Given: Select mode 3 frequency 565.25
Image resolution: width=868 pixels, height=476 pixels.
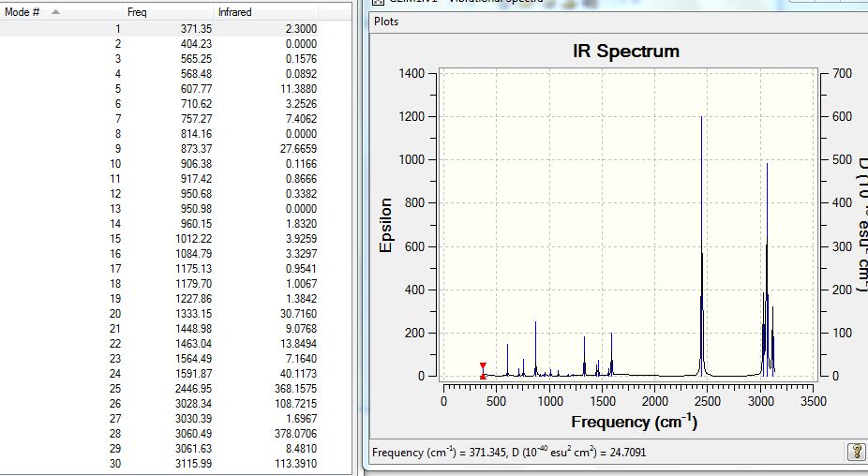Looking at the screenshot, I should pos(196,59).
